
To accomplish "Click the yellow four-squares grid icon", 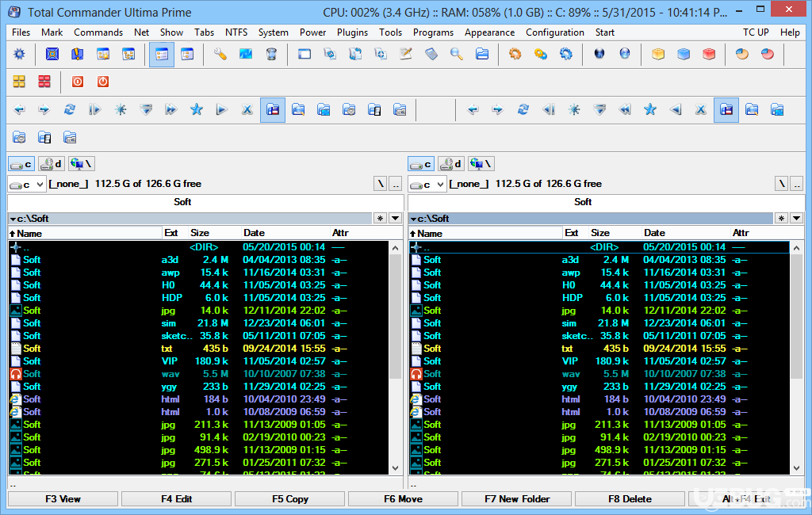I will (x=19, y=82).
